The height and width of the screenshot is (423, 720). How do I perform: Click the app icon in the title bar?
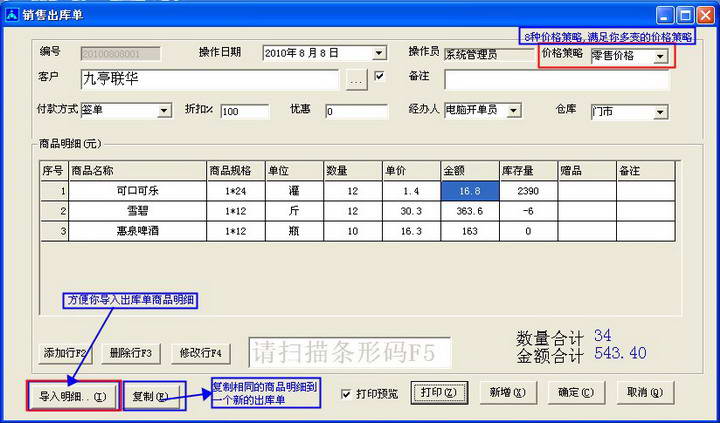point(12,15)
